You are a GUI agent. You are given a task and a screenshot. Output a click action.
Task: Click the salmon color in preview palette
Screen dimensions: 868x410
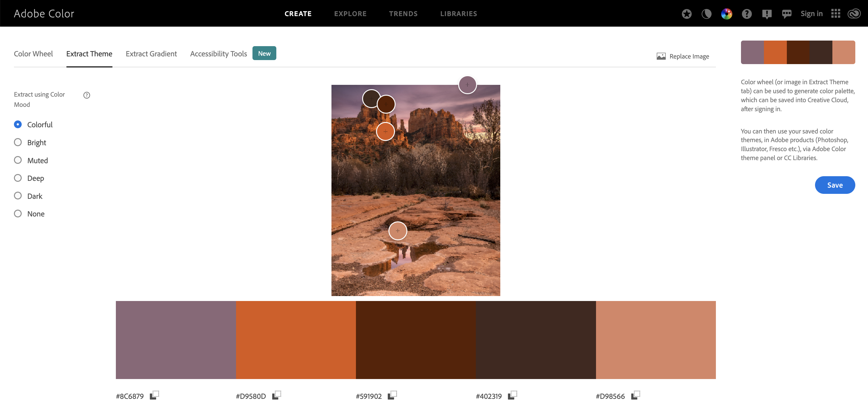pos(844,52)
